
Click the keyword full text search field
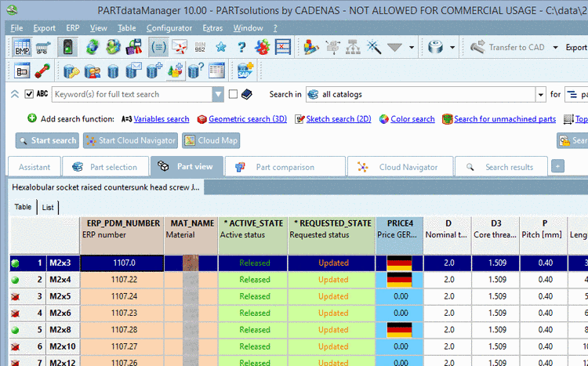(132, 94)
